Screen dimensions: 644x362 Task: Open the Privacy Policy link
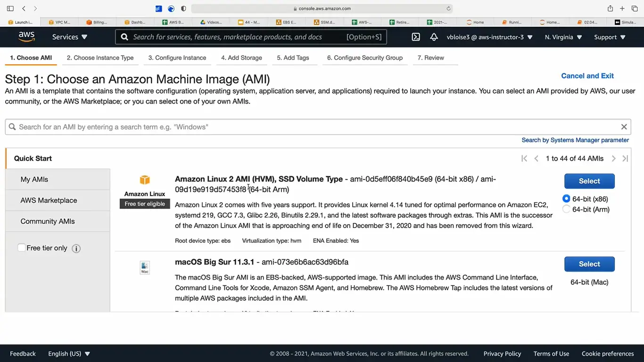502,354
